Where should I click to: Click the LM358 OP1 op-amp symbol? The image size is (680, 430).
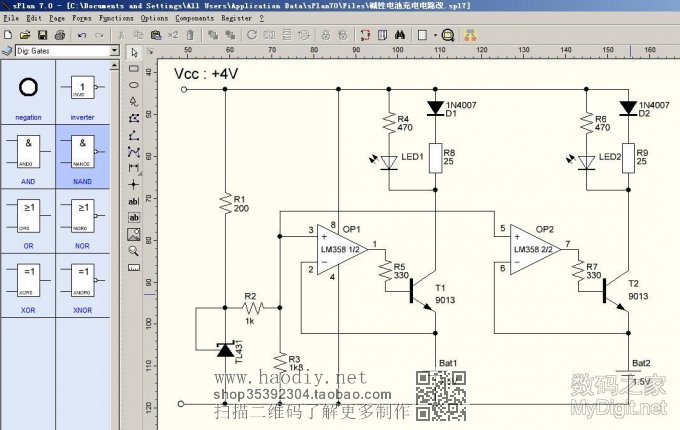(x=340, y=248)
